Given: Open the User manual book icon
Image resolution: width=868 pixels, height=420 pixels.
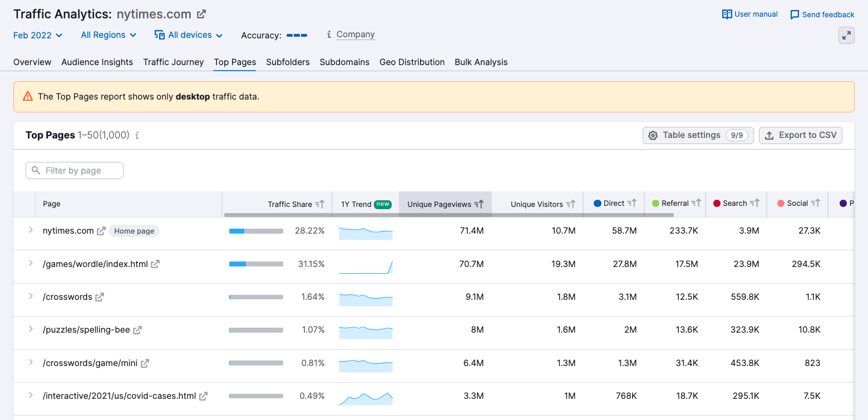Looking at the screenshot, I should 727,14.
